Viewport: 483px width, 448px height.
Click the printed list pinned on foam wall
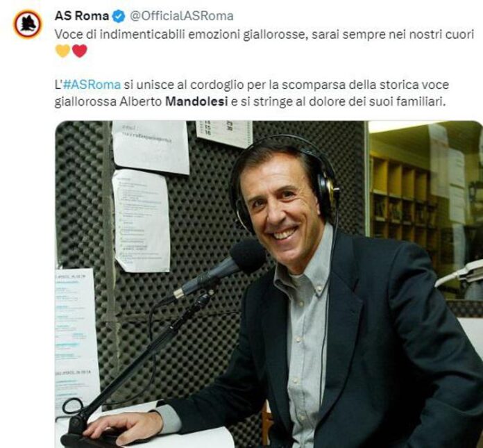point(141,221)
